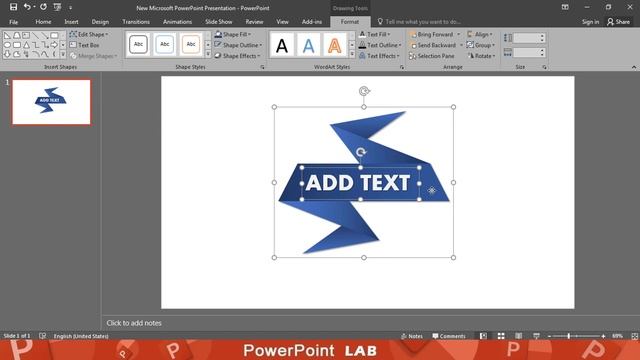
Task: Switch to the Design tab
Action: click(x=100, y=22)
